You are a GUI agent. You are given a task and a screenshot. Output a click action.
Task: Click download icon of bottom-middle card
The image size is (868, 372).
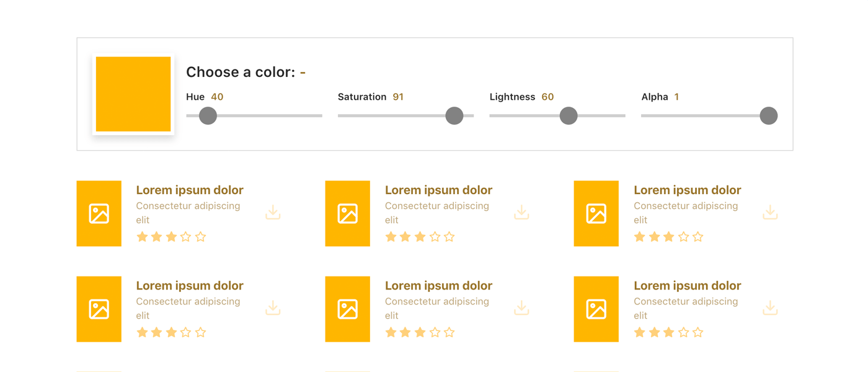(521, 308)
